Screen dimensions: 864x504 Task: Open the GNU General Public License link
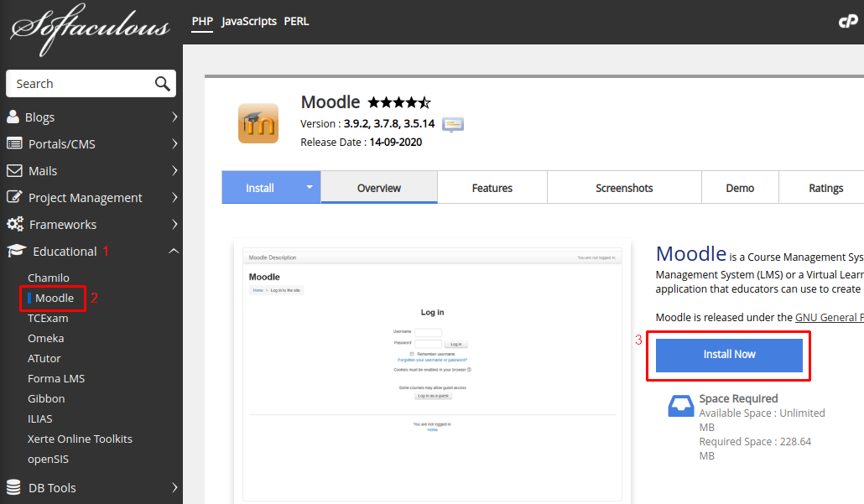[x=830, y=317]
